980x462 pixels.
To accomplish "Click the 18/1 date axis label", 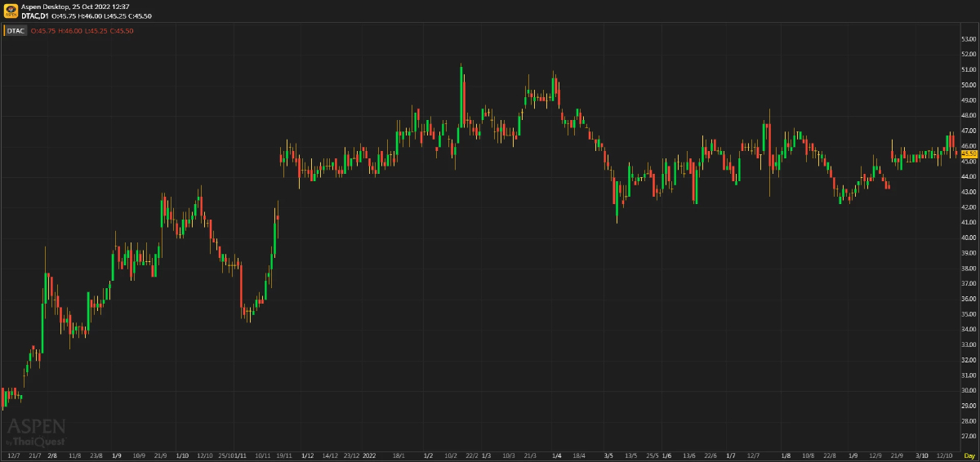I will click(x=399, y=455).
